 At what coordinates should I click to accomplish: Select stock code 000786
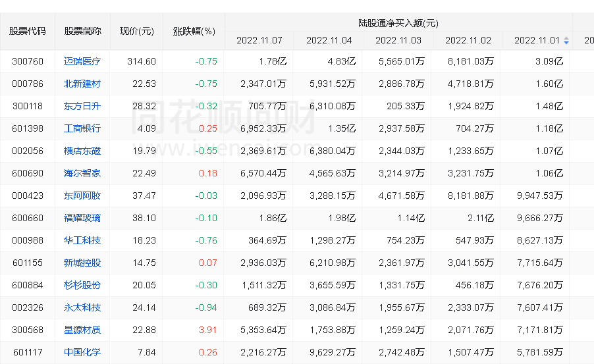pos(28,84)
